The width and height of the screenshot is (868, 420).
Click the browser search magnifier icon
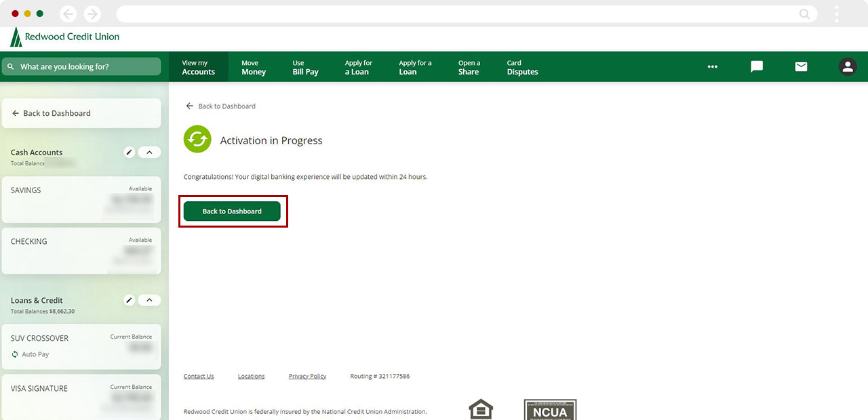(x=804, y=14)
